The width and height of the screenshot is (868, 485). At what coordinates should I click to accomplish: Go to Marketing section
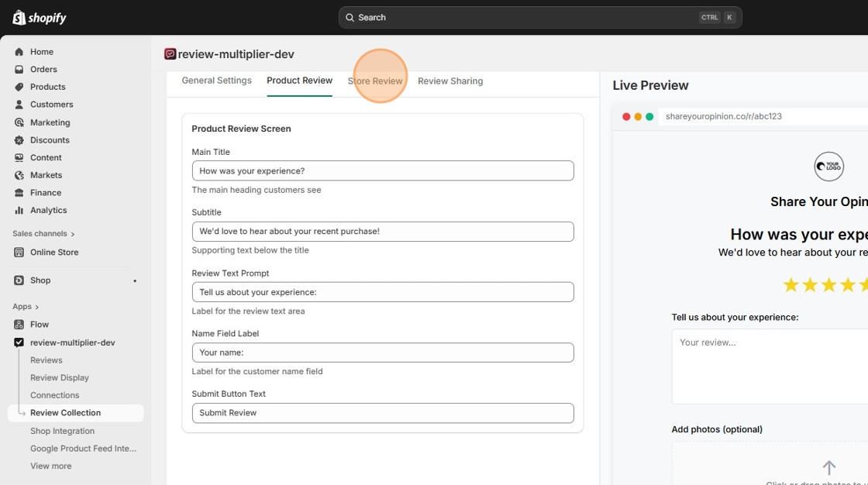click(50, 122)
